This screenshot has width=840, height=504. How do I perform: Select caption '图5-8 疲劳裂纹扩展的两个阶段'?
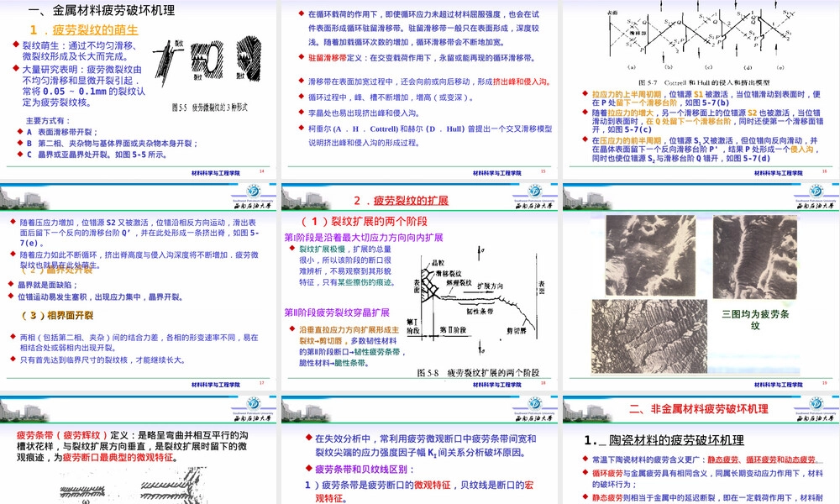point(478,372)
